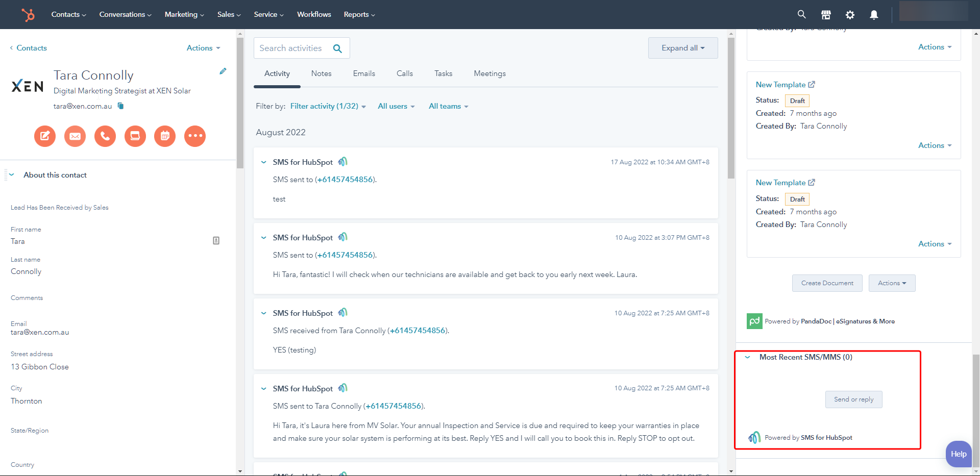Schedule a meeting with the orange calendar icon
This screenshot has height=476, width=980.
coord(165,136)
